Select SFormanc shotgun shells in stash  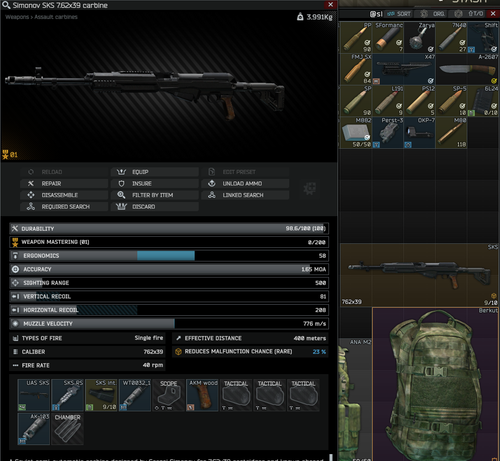tap(388, 38)
